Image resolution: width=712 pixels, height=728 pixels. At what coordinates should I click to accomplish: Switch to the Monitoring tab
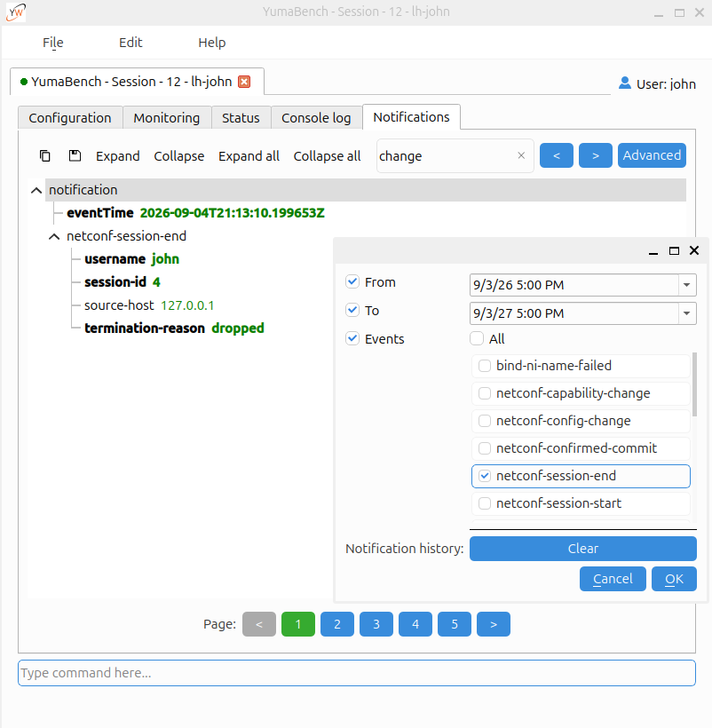tap(167, 118)
